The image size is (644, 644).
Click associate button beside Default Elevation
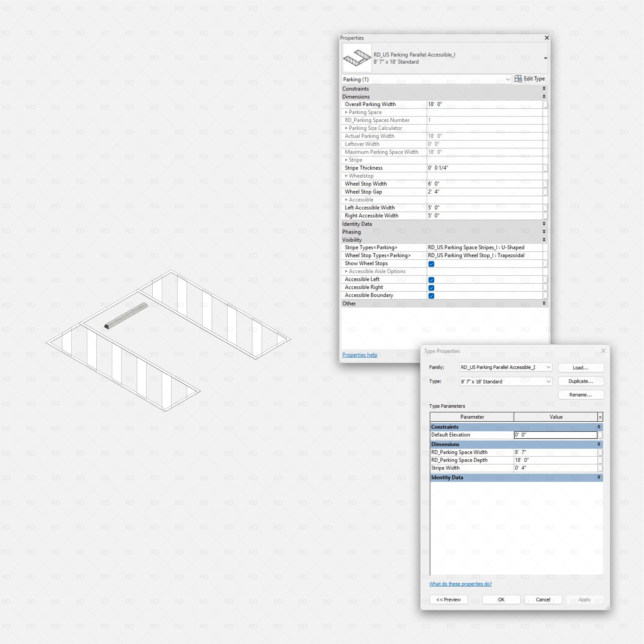point(600,435)
